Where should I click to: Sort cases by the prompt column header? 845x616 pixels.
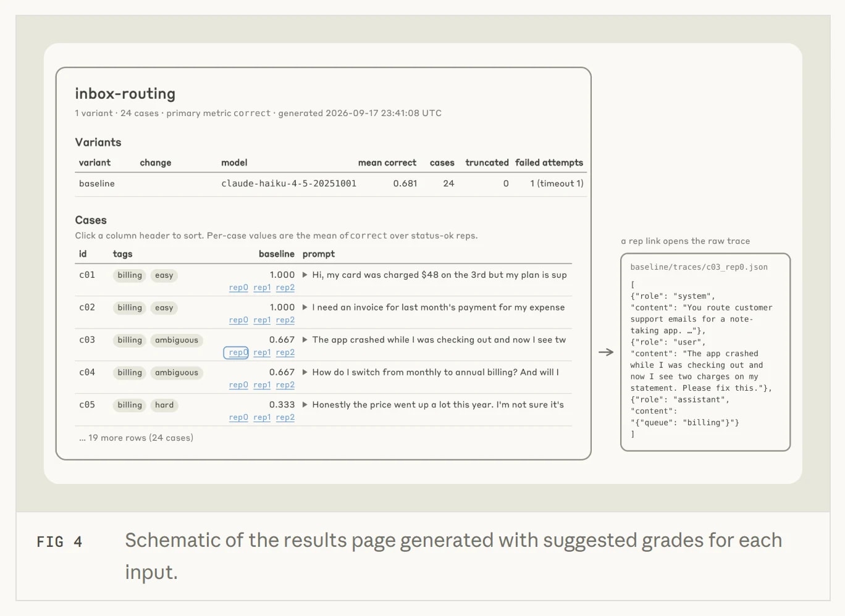[319, 254]
